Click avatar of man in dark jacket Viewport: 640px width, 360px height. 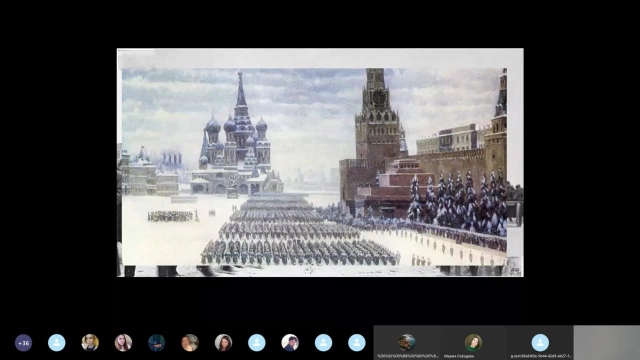point(290,343)
